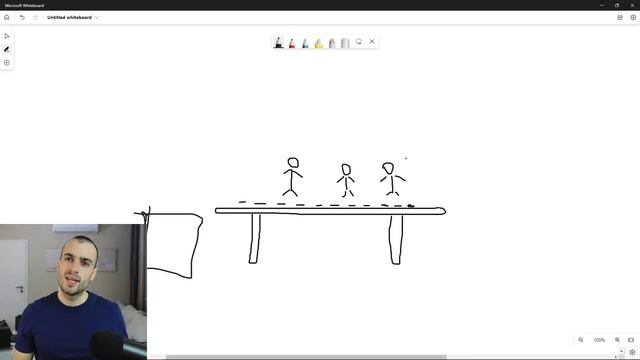Screen dimensions: 640x360
Task: Go to whiteboard home
Action: click(x=7, y=18)
